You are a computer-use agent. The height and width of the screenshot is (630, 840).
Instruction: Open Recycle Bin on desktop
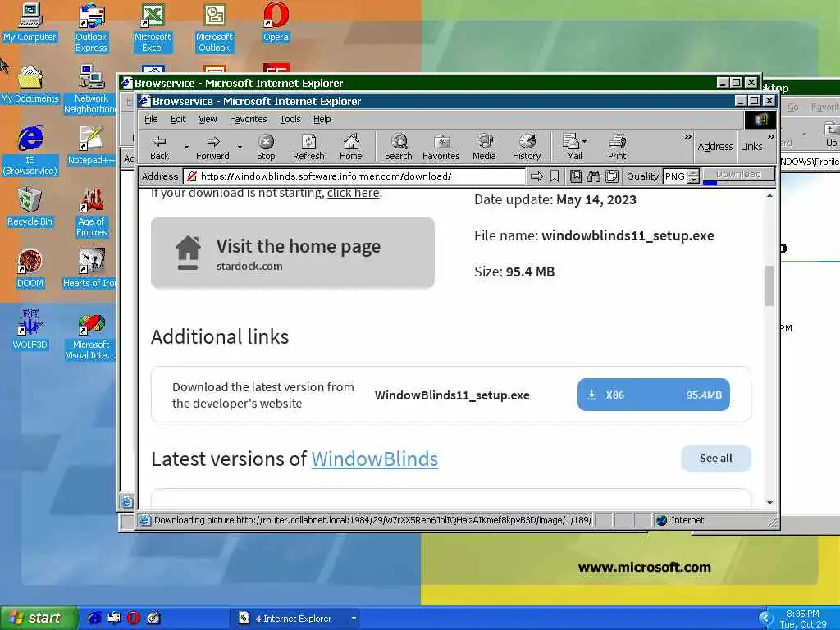tap(30, 207)
